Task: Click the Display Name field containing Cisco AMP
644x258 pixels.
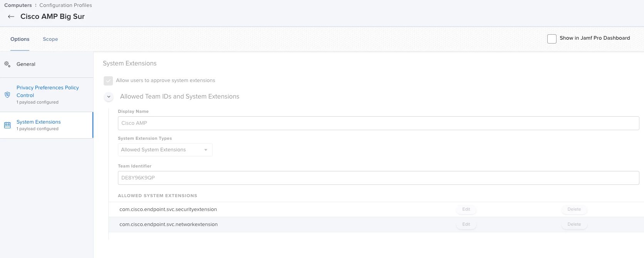Action: [x=378, y=123]
